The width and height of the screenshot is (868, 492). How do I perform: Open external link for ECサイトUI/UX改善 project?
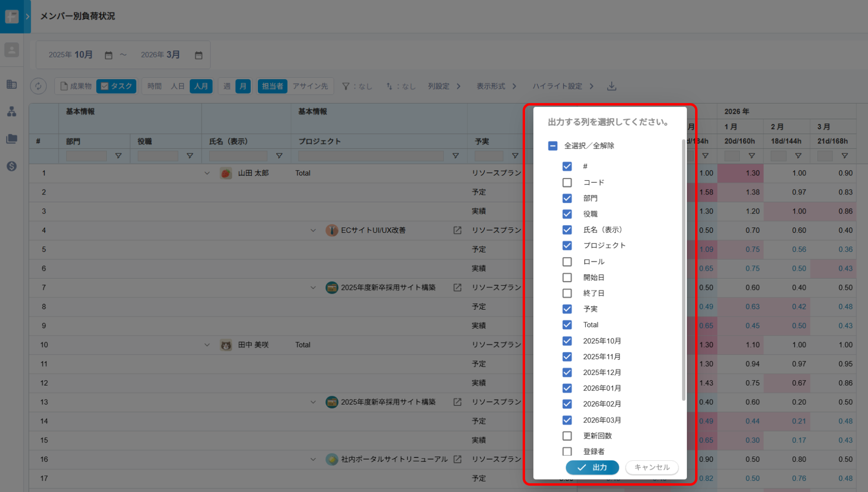point(458,230)
